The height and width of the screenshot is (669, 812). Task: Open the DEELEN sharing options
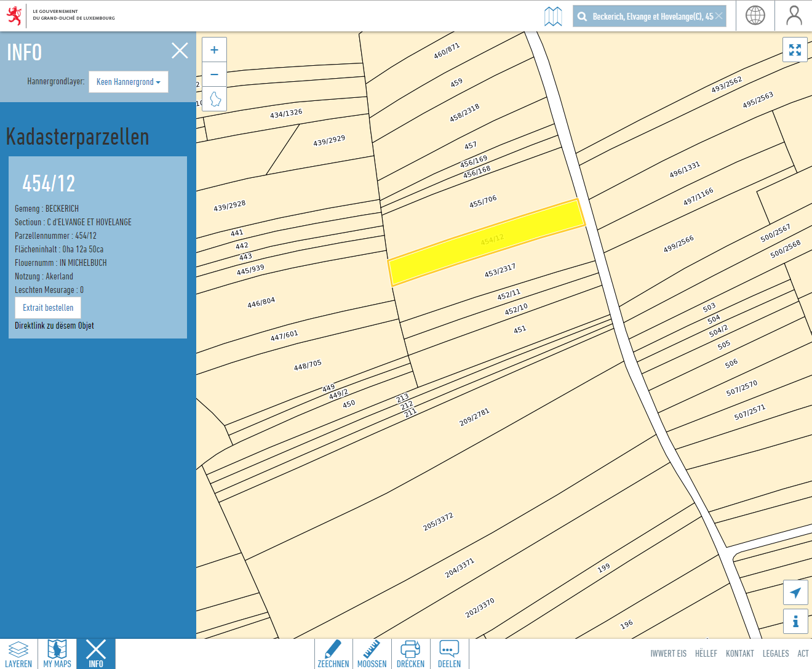pos(449,654)
